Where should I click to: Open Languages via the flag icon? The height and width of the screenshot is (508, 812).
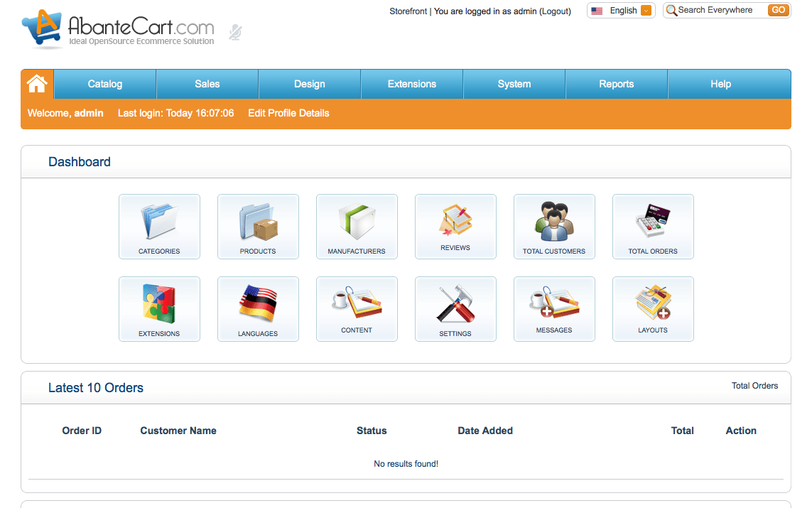pos(258,308)
